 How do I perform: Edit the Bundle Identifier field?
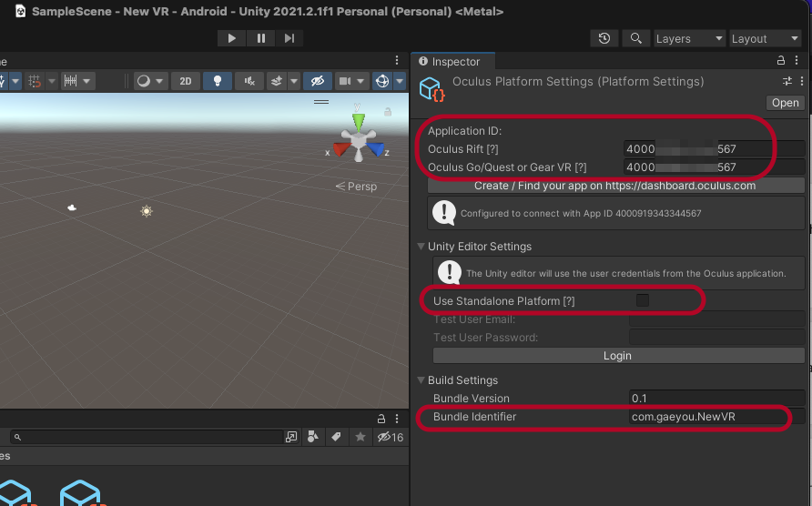point(716,417)
